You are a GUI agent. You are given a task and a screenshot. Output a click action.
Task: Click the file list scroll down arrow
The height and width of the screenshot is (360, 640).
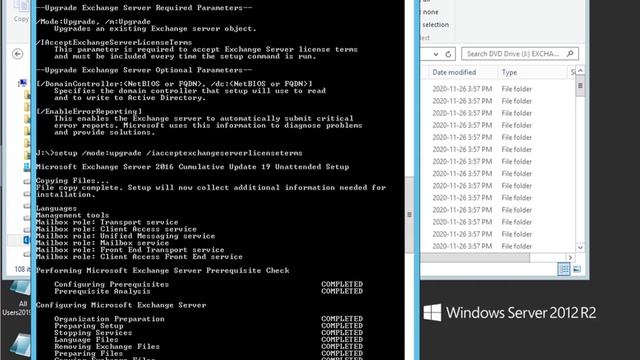pos(580,248)
